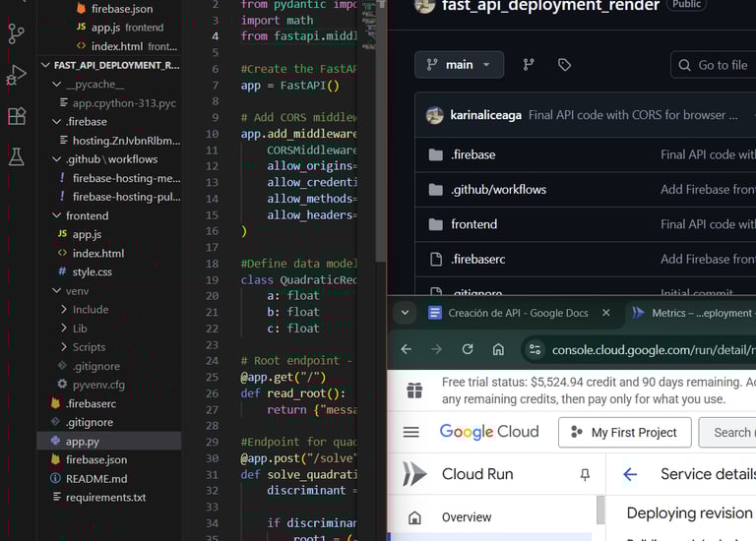
Task: Reload the Cloud Console browser page
Action: pyautogui.click(x=468, y=349)
